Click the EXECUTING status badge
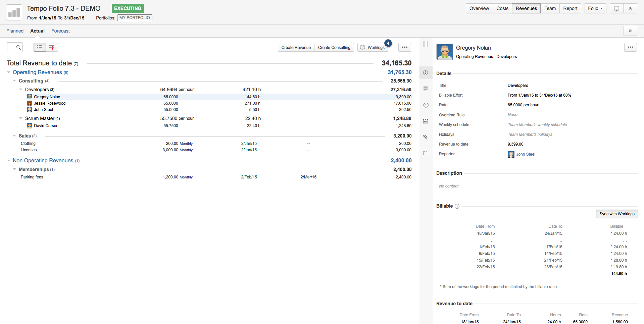 [x=128, y=8]
